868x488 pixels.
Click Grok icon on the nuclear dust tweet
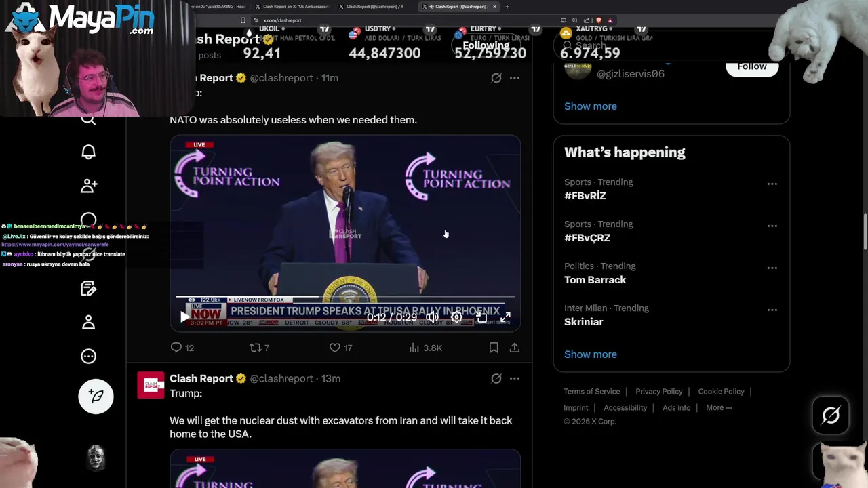click(496, 379)
